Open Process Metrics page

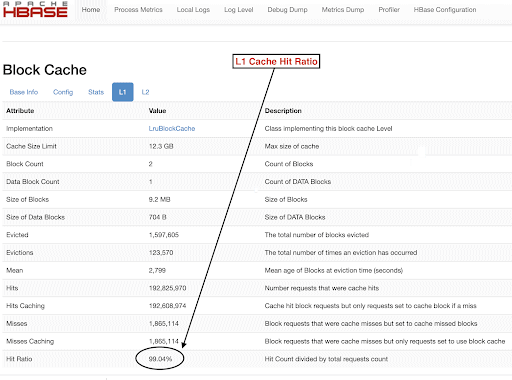138,10
